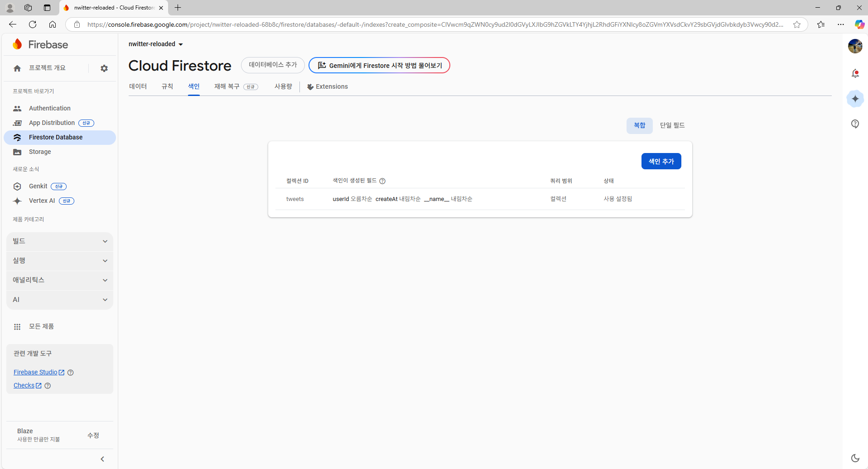
Task: Expand the 애널리틱스 category
Action: [x=60, y=280]
